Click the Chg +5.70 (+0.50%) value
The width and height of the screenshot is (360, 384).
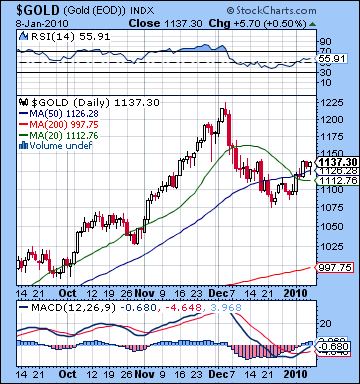(x=257, y=23)
